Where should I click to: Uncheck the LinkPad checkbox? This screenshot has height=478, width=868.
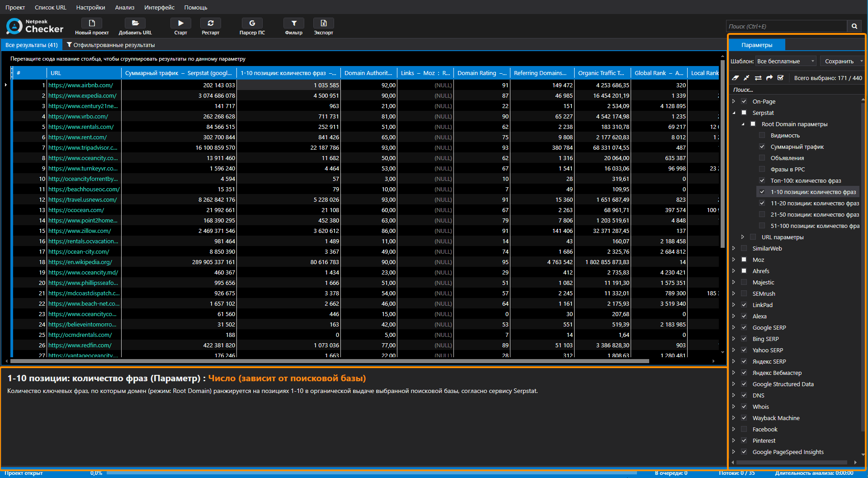point(744,305)
